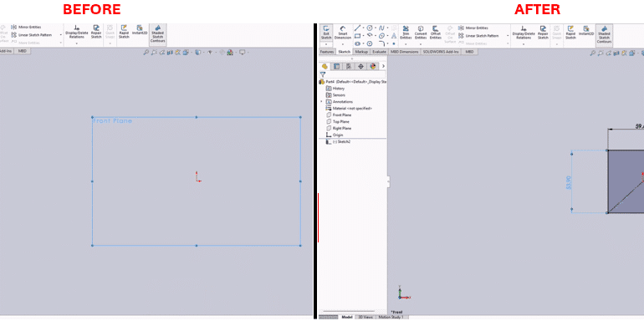Select History in feature tree
The height and width of the screenshot is (321, 644).
[x=335, y=89]
